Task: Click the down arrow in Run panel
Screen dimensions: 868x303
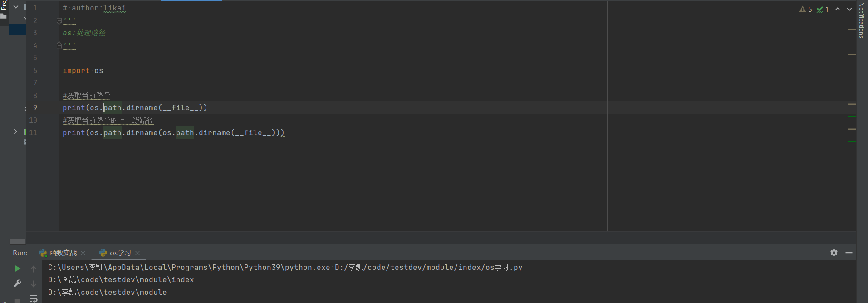Action: [34, 284]
